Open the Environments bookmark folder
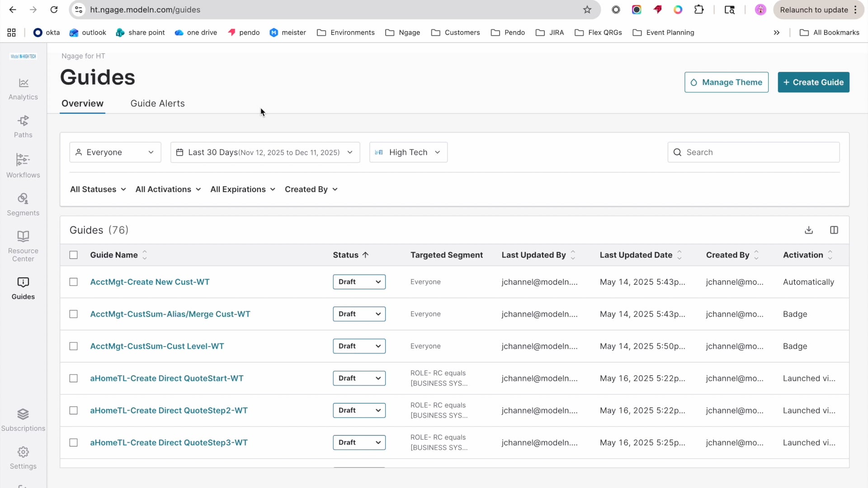This screenshot has height=488, width=868. (x=346, y=33)
